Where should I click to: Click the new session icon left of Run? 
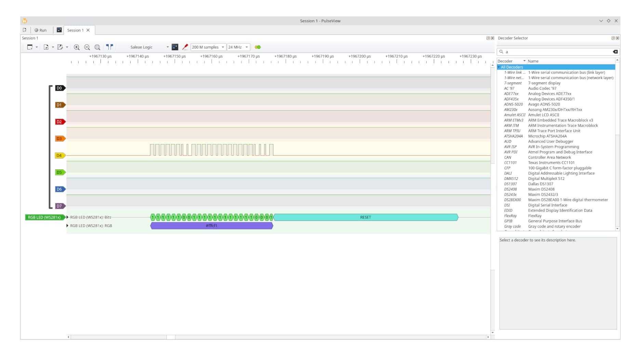(x=25, y=30)
